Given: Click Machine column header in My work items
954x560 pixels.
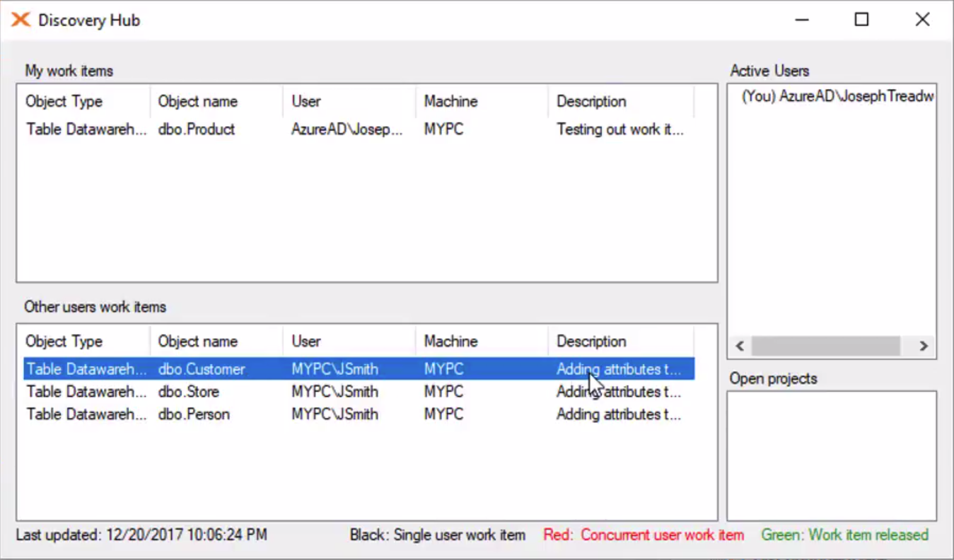Looking at the screenshot, I should [482, 101].
